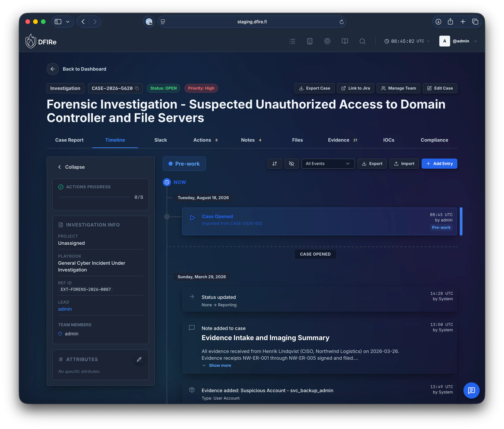
Task: Click the Pre-work tag on Case Opened
Action: pyautogui.click(x=441, y=228)
